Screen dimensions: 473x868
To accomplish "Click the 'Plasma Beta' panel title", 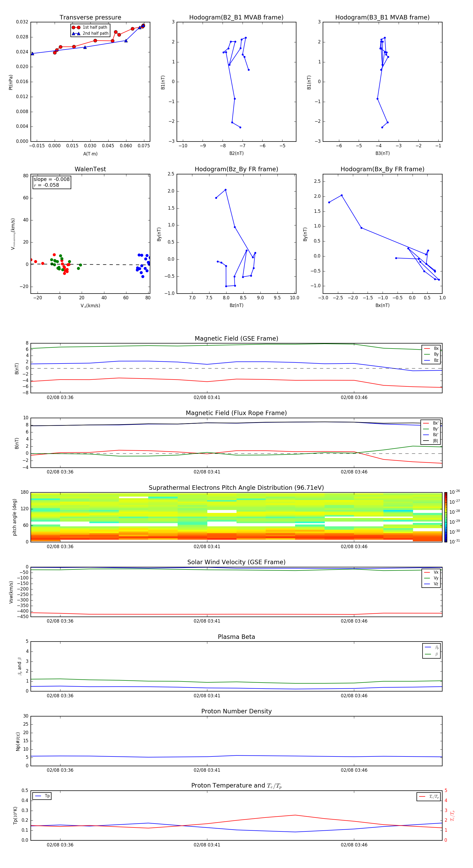I will pyautogui.click(x=236, y=637).
